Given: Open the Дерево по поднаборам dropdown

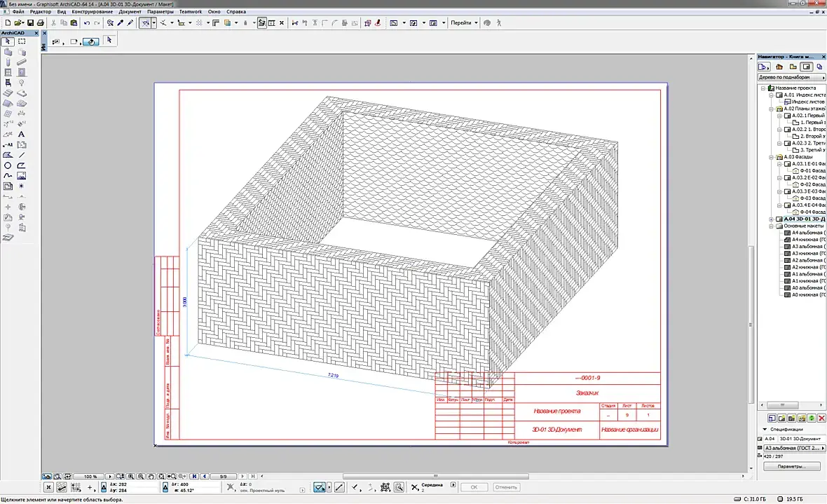Looking at the screenshot, I should (x=788, y=77).
